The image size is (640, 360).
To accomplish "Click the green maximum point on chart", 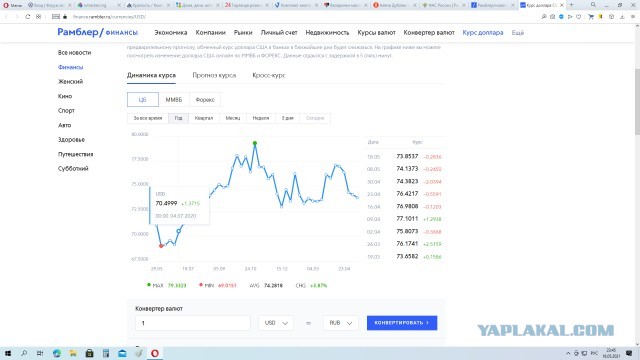I will pos(255,143).
